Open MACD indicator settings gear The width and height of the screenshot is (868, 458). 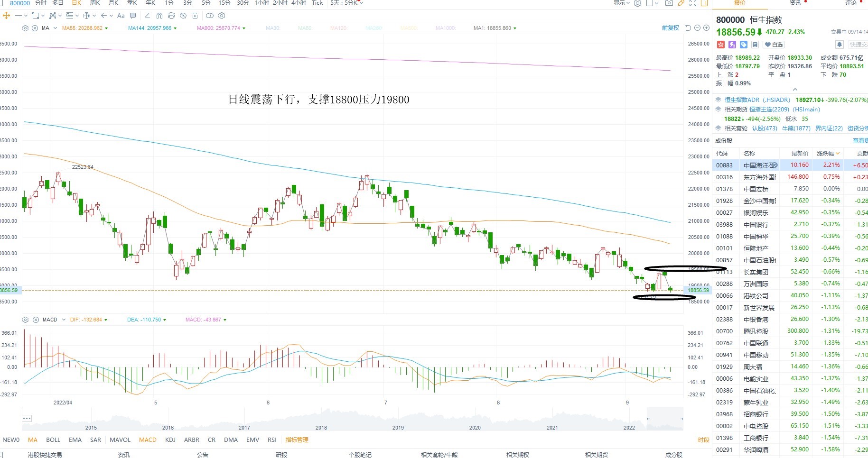click(25, 320)
